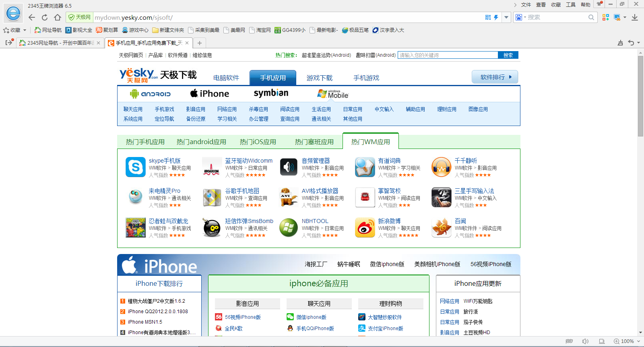Image resolution: width=644 pixels, height=347 pixels.
Task: Go back with the browser back arrow
Action: tap(32, 17)
